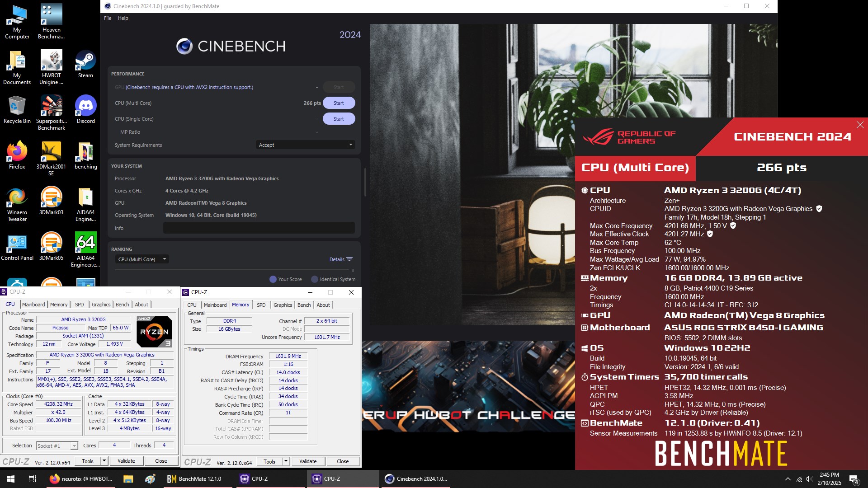Open System Requirements Accept dropdown
This screenshot has height=488, width=868.
305,145
